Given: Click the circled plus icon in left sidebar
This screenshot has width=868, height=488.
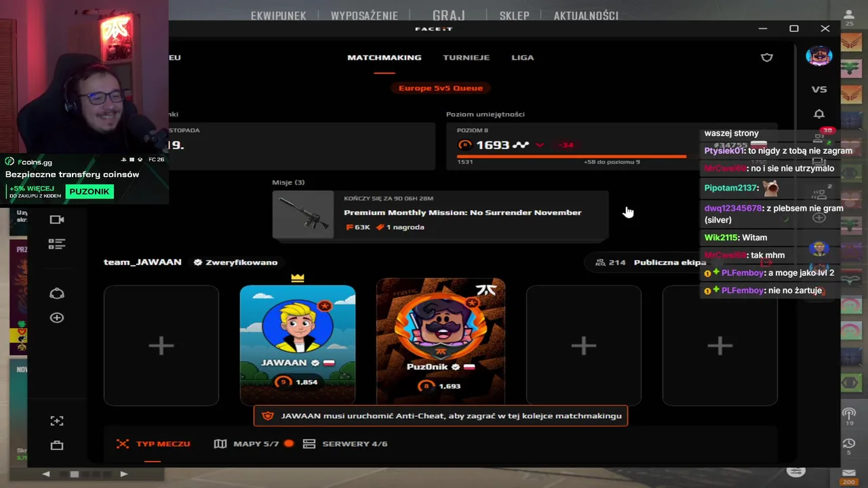Looking at the screenshot, I should (x=57, y=318).
